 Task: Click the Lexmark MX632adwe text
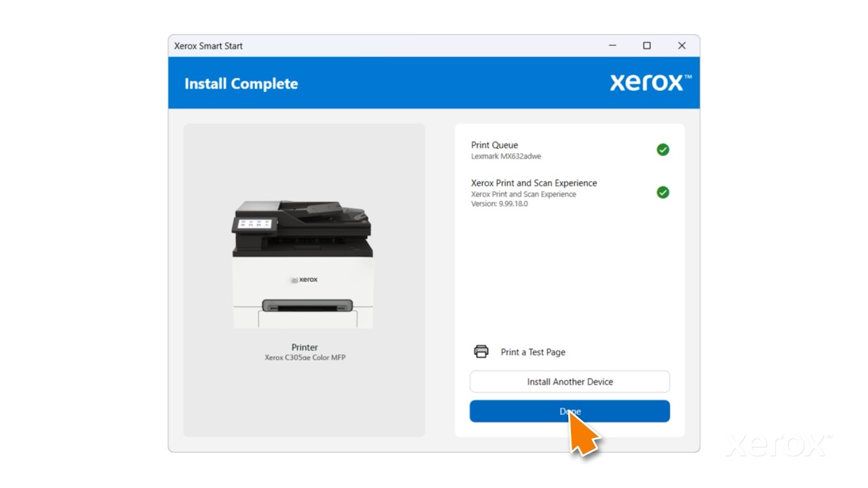coord(506,157)
